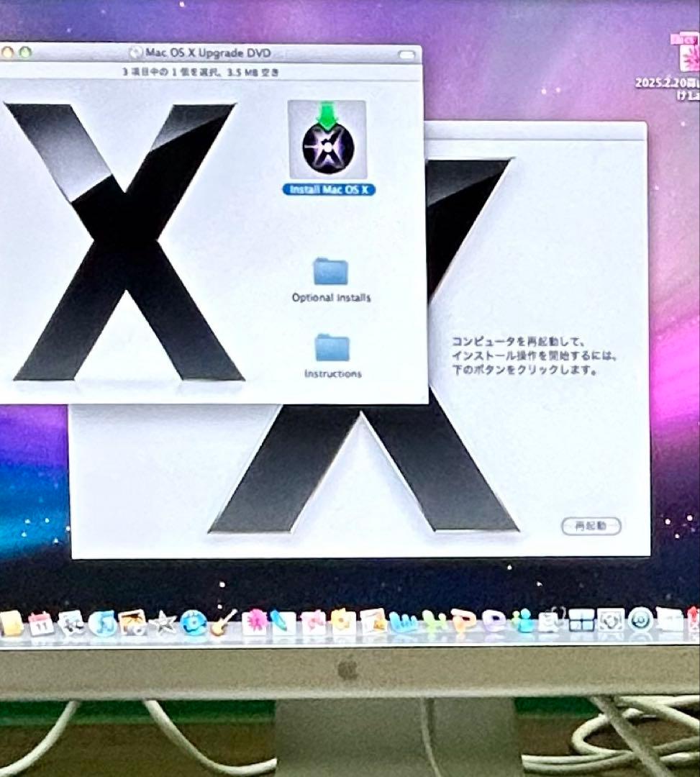The height and width of the screenshot is (777, 700).
Task: Select the blue iDVD disc icon in Dock
Action: (193, 622)
